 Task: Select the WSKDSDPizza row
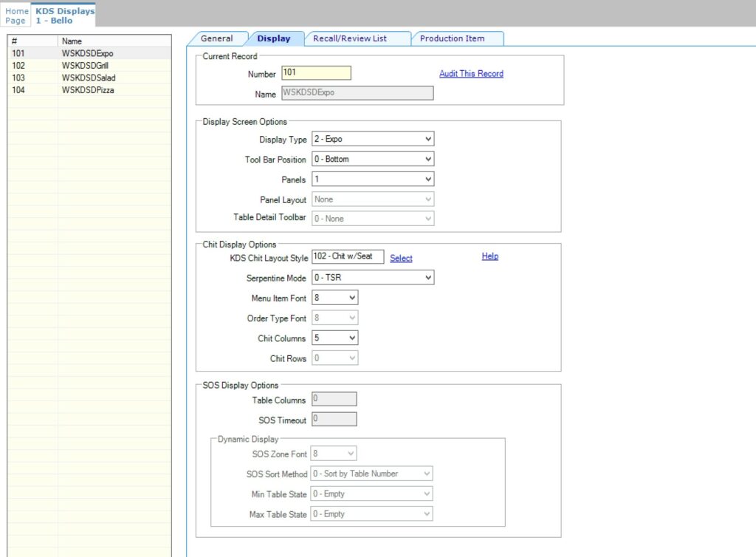coord(89,90)
